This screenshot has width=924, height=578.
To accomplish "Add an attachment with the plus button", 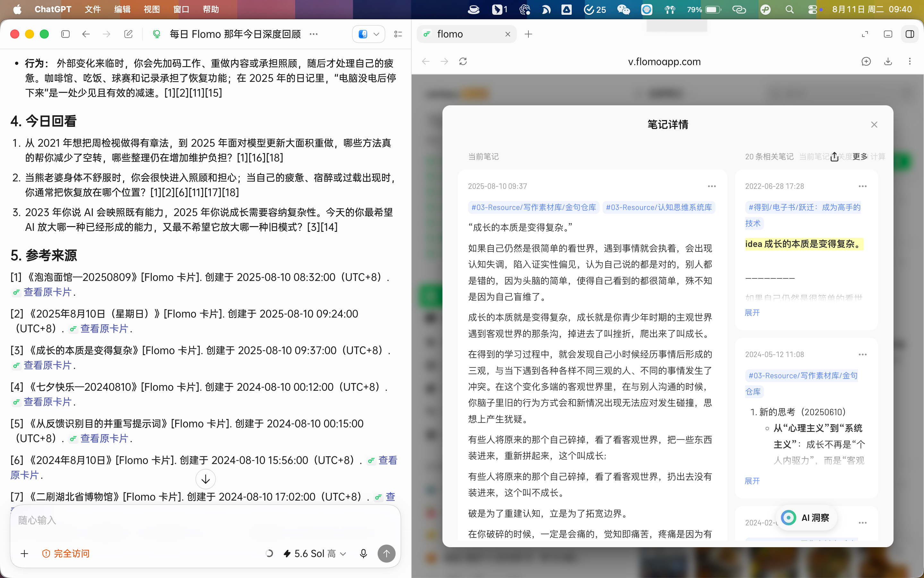I will tap(24, 553).
